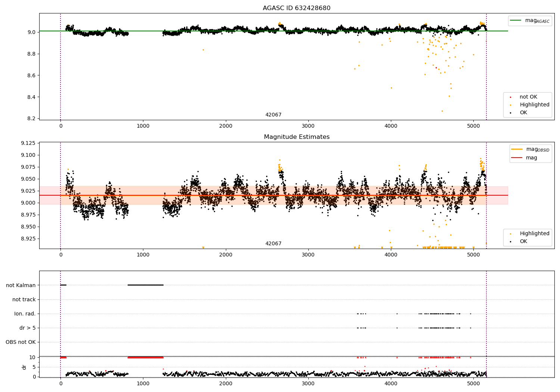This screenshot has width=560, height=392.
Task: Click the rotated "dr" axis label
Action: tap(24, 367)
